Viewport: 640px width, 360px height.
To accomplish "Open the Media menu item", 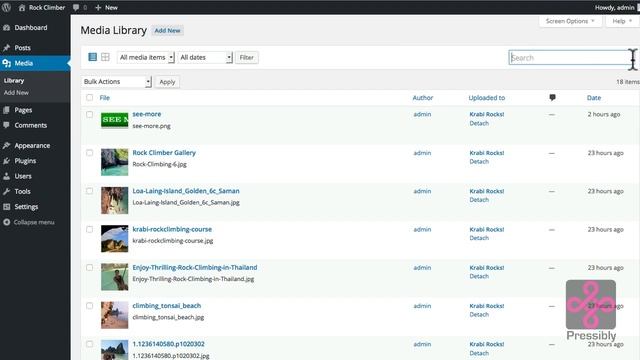I will point(24,63).
